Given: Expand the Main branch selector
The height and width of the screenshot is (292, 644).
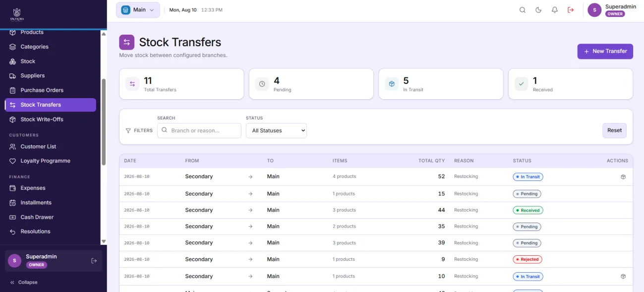Looking at the screenshot, I should pos(138,10).
